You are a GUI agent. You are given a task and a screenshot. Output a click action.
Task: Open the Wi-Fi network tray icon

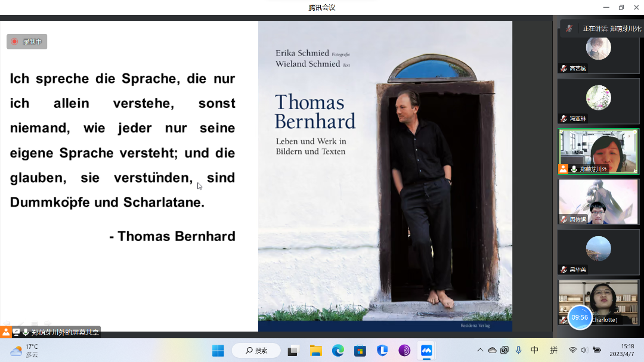click(572, 350)
